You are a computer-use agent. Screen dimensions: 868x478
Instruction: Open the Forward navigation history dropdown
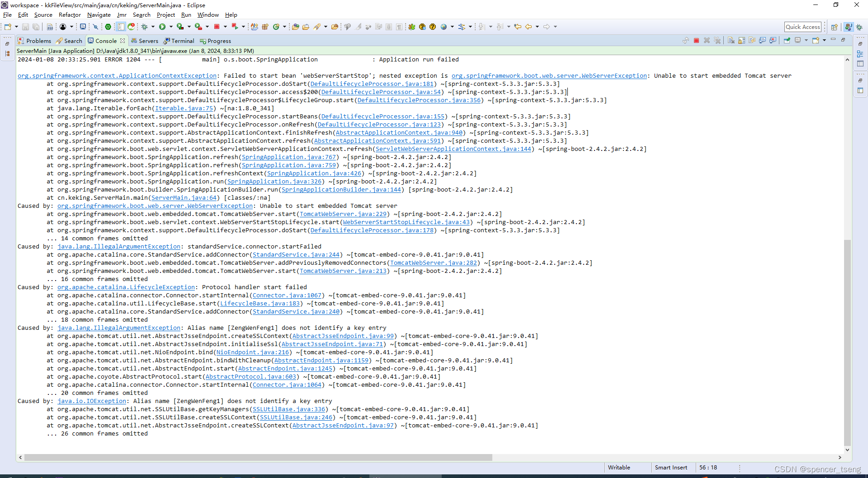(x=556, y=27)
